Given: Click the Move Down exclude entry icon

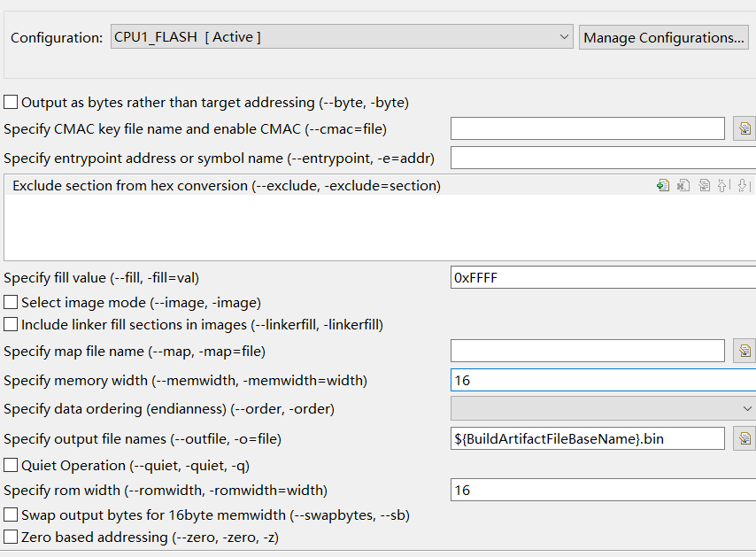Looking at the screenshot, I should pos(743,186).
